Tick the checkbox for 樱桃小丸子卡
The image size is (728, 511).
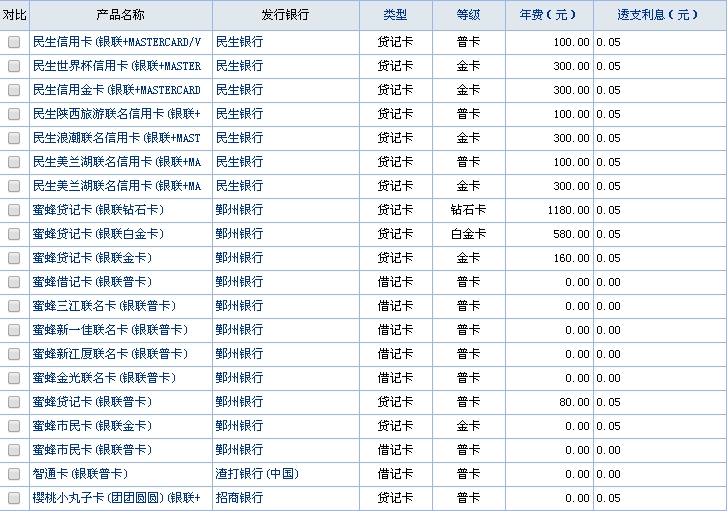point(14,498)
